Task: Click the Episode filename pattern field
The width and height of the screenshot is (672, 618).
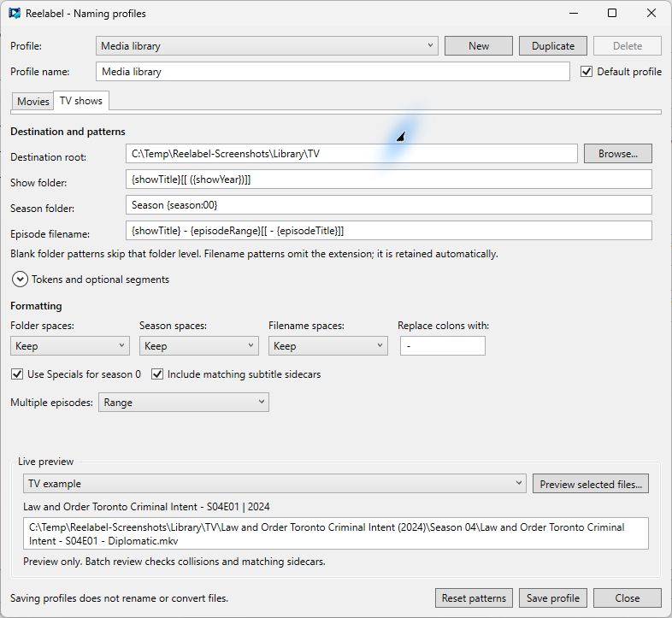Action: coord(389,231)
